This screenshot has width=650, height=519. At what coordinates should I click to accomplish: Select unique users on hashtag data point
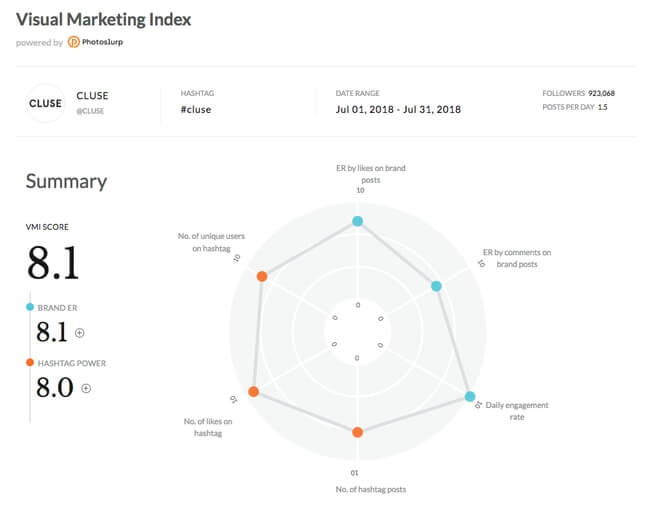[x=262, y=276]
